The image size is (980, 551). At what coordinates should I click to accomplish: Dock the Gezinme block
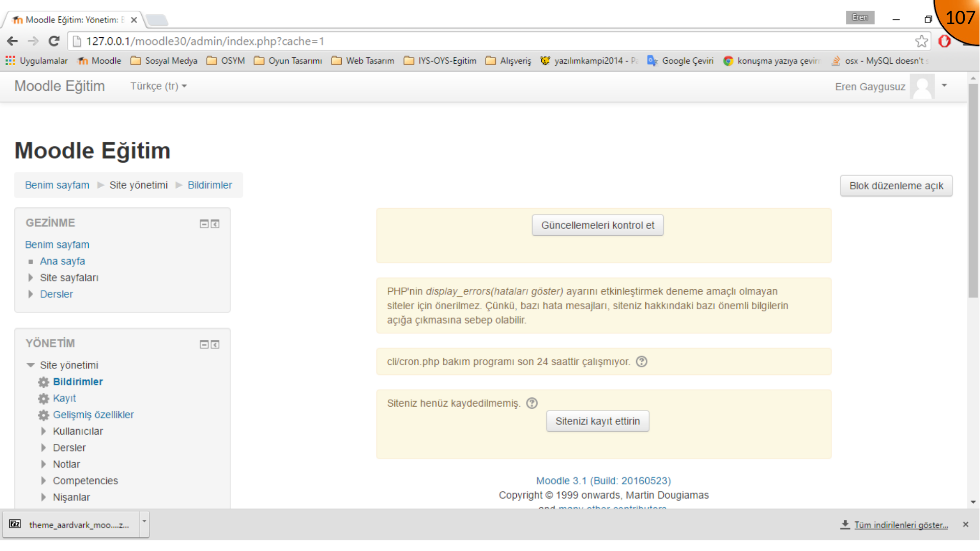coord(215,224)
